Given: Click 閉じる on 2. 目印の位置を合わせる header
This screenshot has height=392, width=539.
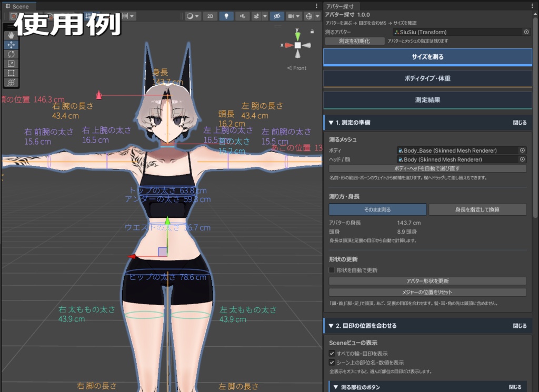Looking at the screenshot, I should click(520, 326).
